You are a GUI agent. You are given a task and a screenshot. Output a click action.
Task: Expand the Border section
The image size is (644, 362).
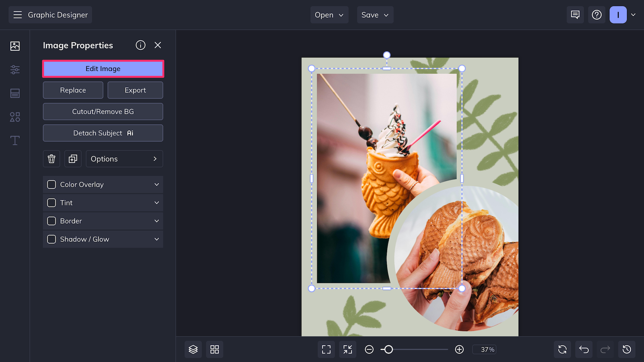point(157,221)
